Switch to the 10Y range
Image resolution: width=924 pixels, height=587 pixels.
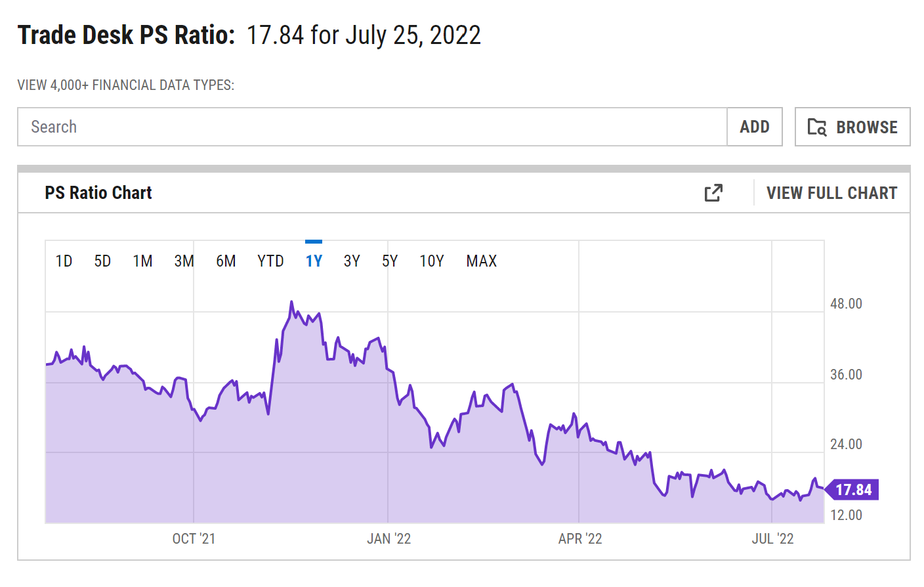click(432, 261)
